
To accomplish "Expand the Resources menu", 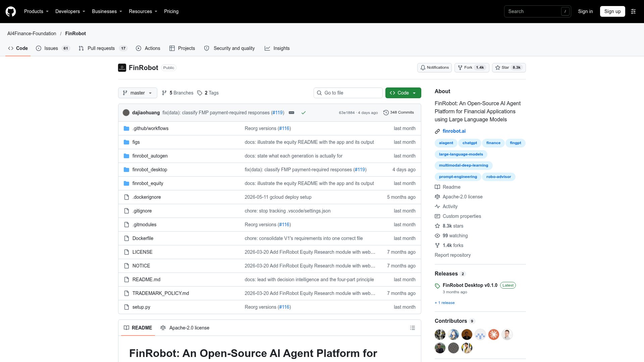I will coord(143,11).
